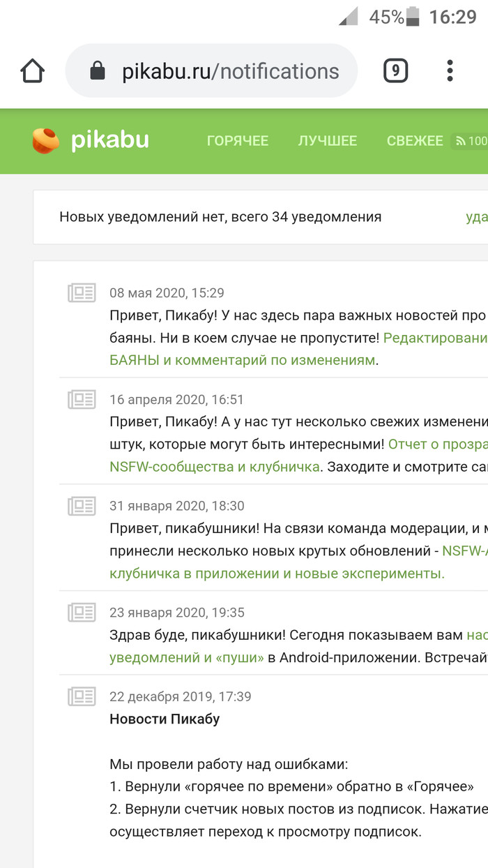This screenshot has width=488, height=868.
Task: Click the pikabu wordmark text
Action: tap(110, 140)
